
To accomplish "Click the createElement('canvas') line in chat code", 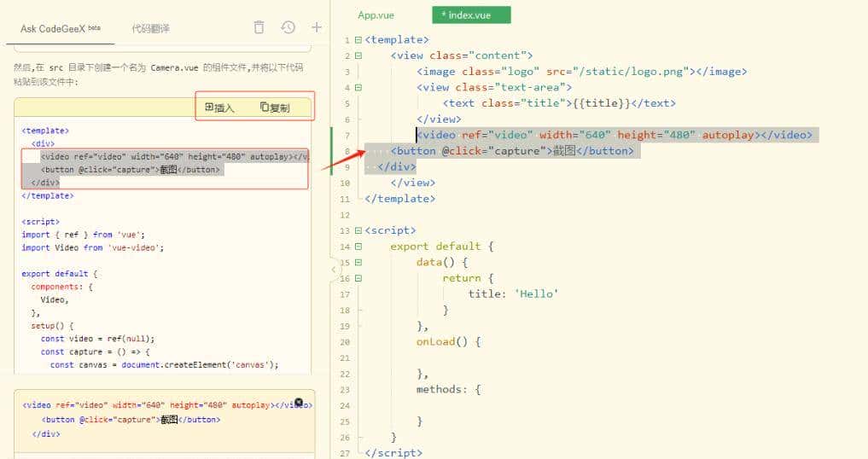I will (165, 365).
